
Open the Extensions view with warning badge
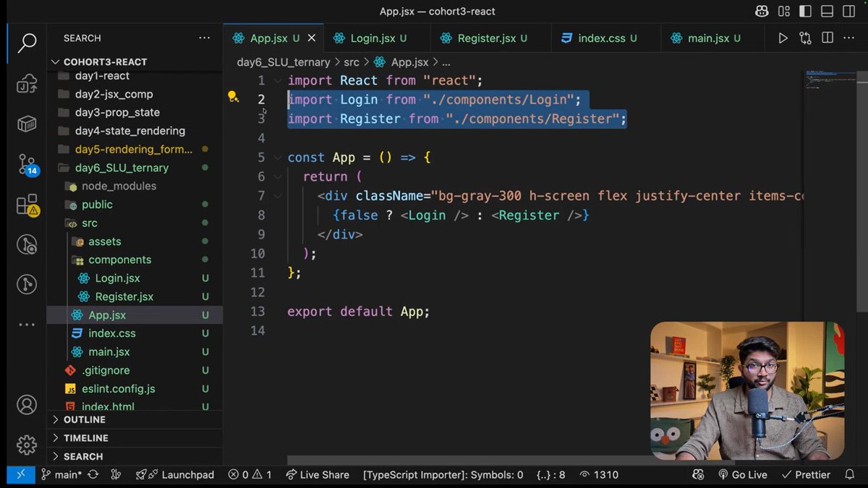27,205
